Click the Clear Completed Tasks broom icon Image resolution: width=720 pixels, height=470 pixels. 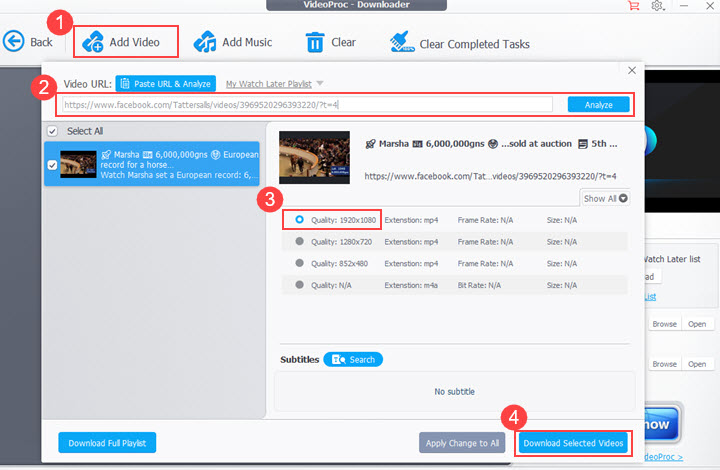pos(401,42)
